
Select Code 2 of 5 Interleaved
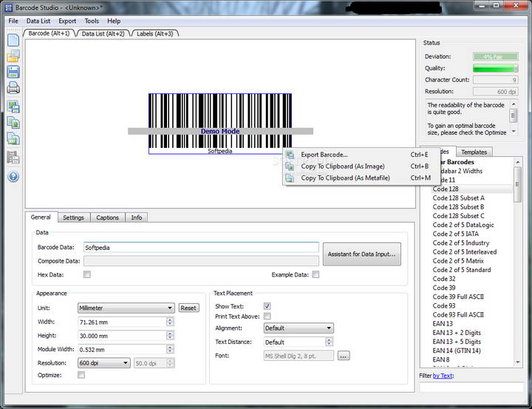click(465, 252)
